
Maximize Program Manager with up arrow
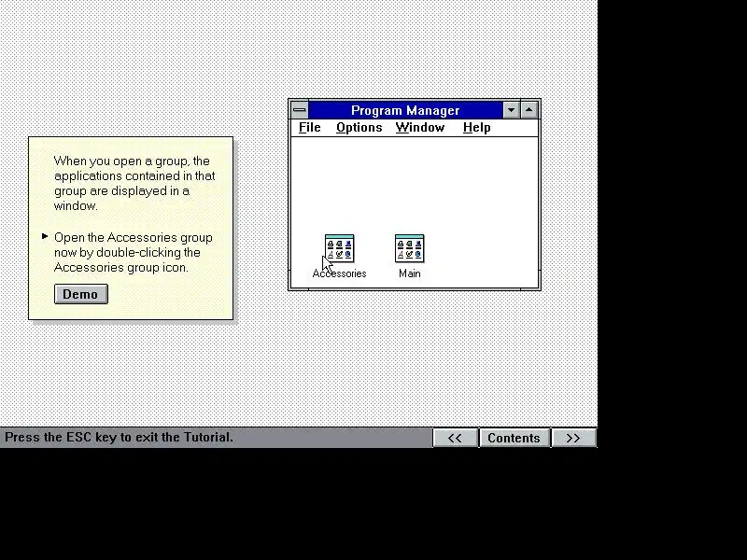(529, 110)
